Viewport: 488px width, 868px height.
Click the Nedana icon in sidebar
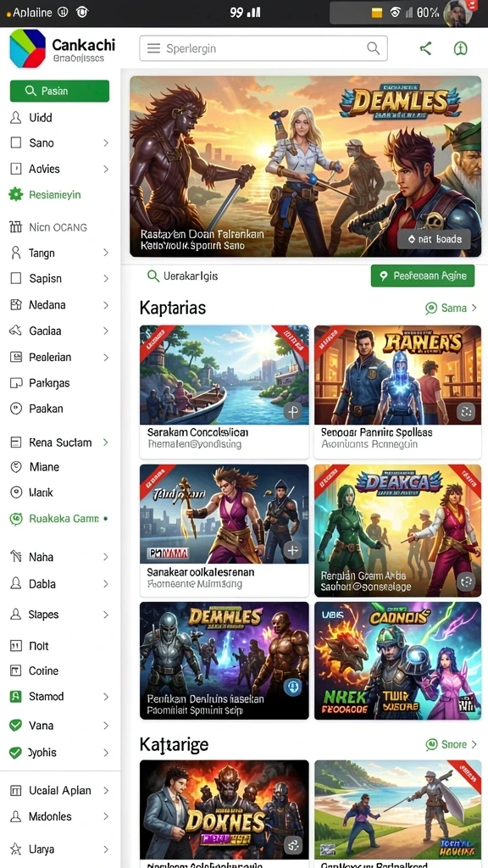(x=16, y=304)
